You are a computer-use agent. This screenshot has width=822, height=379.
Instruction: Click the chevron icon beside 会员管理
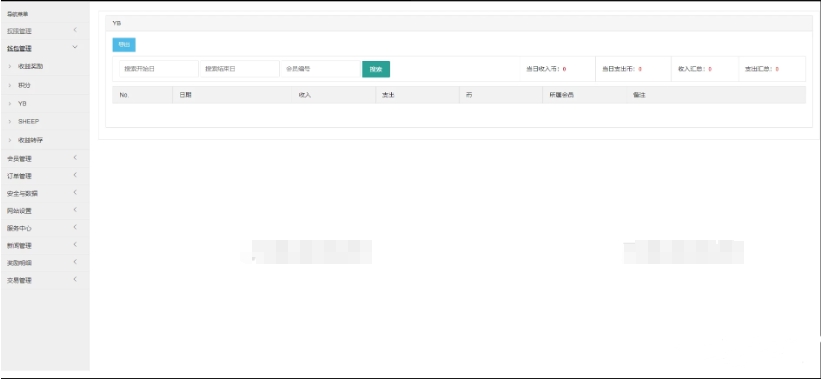[75, 157]
